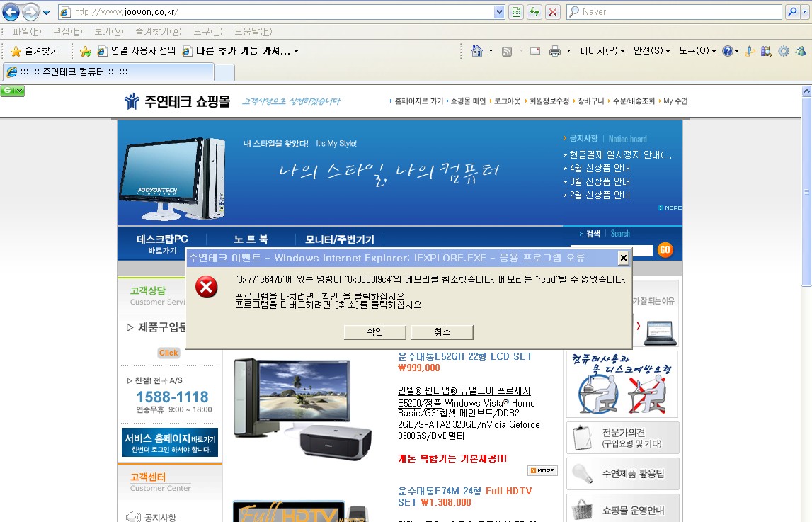
Task: Open the recent pages dropdown arrow
Action: (x=46, y=12)
